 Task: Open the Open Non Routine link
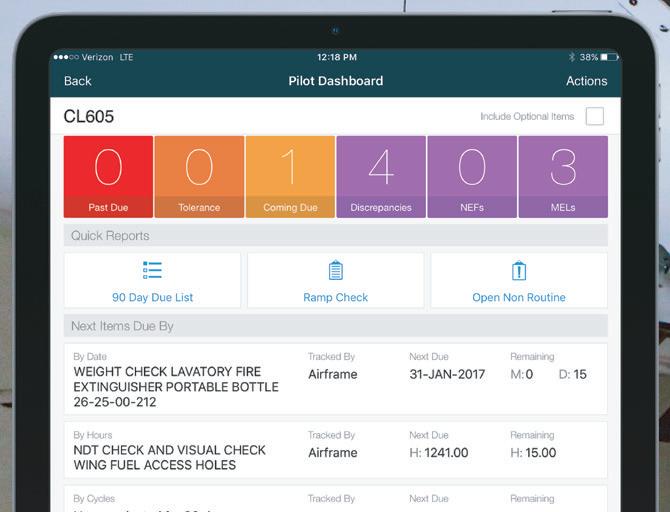[519, 297]
